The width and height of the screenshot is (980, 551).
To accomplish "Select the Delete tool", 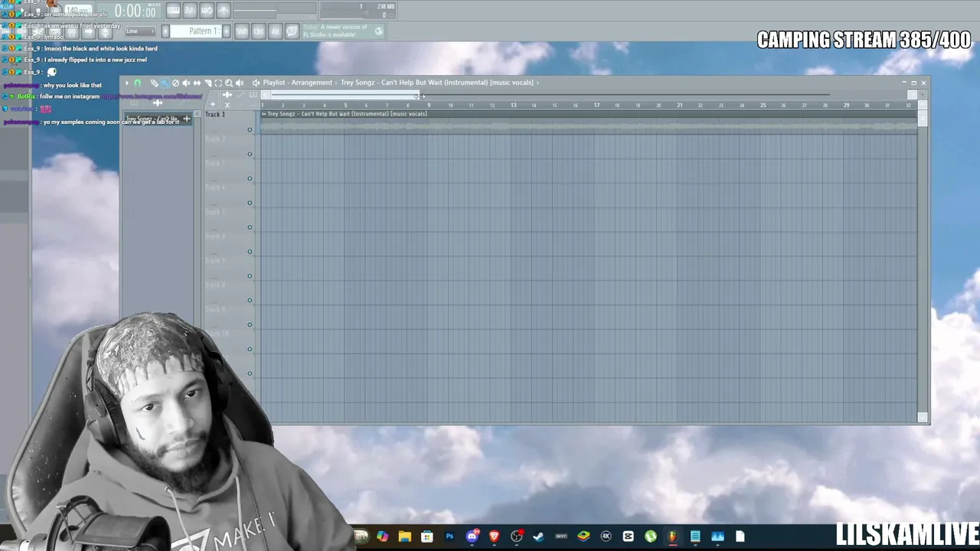I will [x=175, y=83].
